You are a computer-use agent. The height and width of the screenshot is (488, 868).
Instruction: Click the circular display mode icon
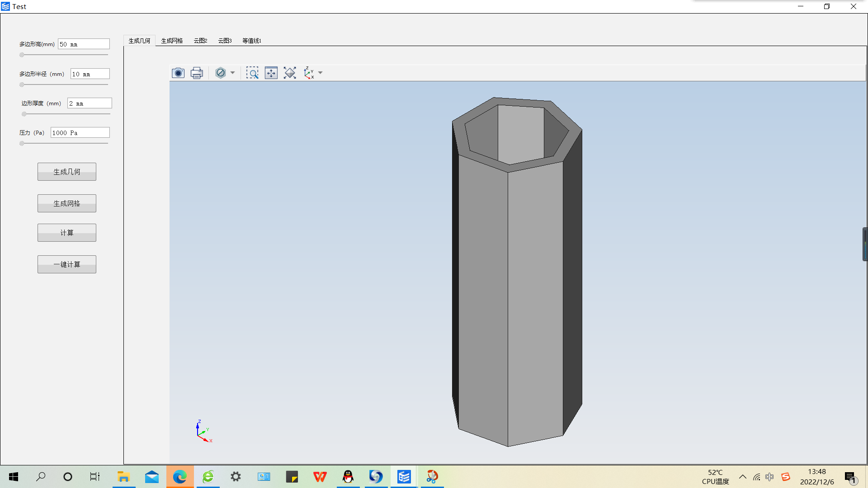point(221,73)
